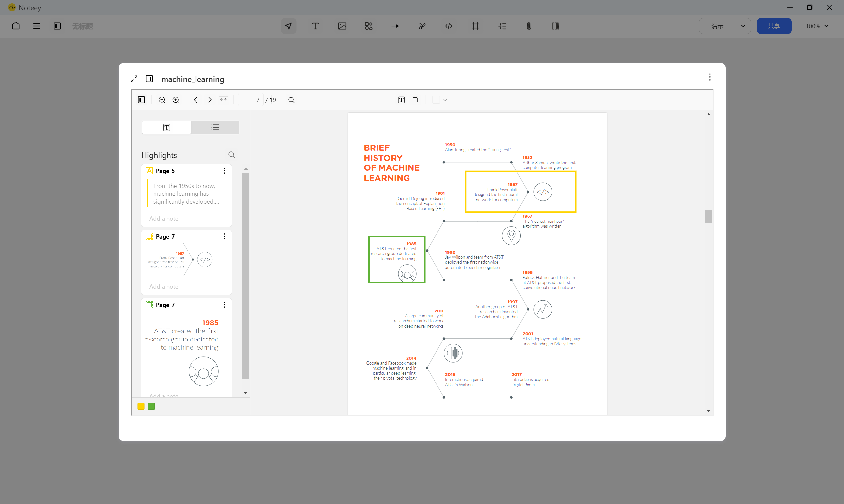Switch to the Highlights tab in sidebar
The width and height of the screenshot is (844, 504).
pyautogui.click(x=166, y=127)
